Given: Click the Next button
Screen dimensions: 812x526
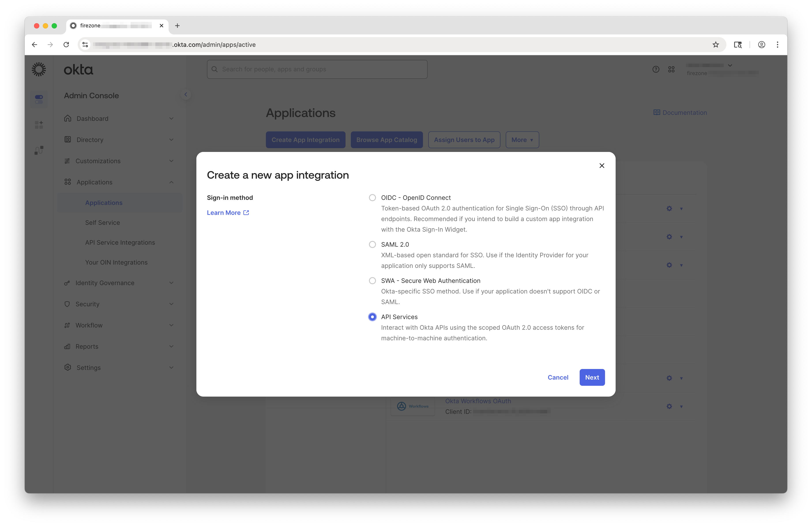Looking at the screenshot, I should (592, 377).
